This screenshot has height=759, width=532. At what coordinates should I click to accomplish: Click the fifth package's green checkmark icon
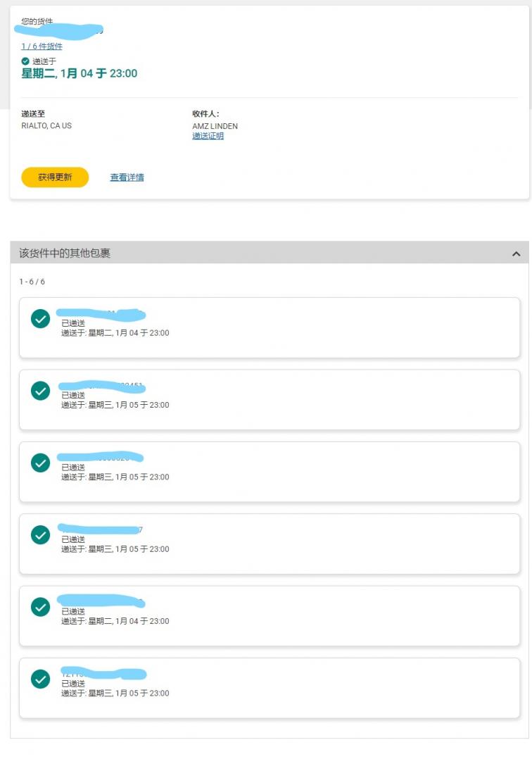(40, 608)
